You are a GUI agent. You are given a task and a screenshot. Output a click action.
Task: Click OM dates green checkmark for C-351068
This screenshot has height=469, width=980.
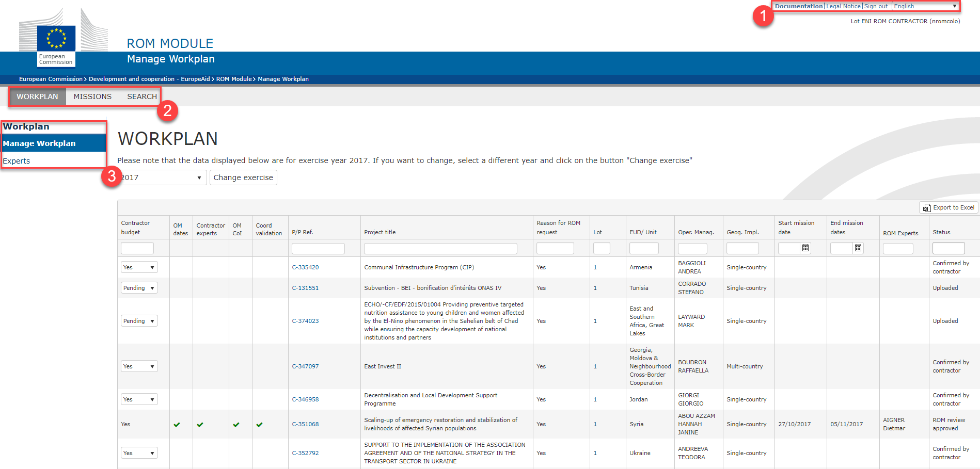pos(177,425)
